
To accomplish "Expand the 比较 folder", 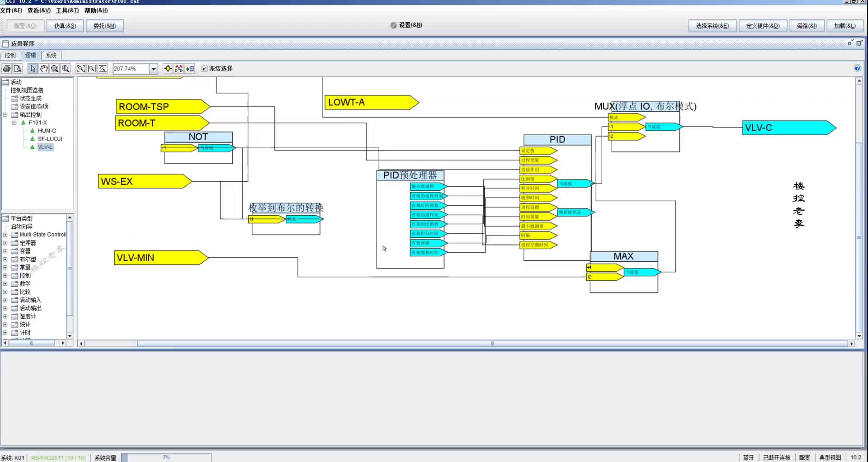I will pyautogui.click(x=5, y=292).
